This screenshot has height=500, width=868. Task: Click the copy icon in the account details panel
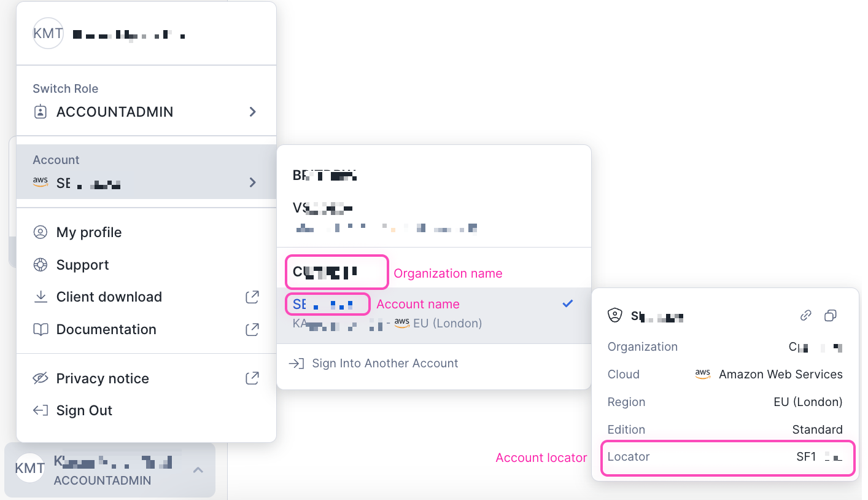click(831, 316)
